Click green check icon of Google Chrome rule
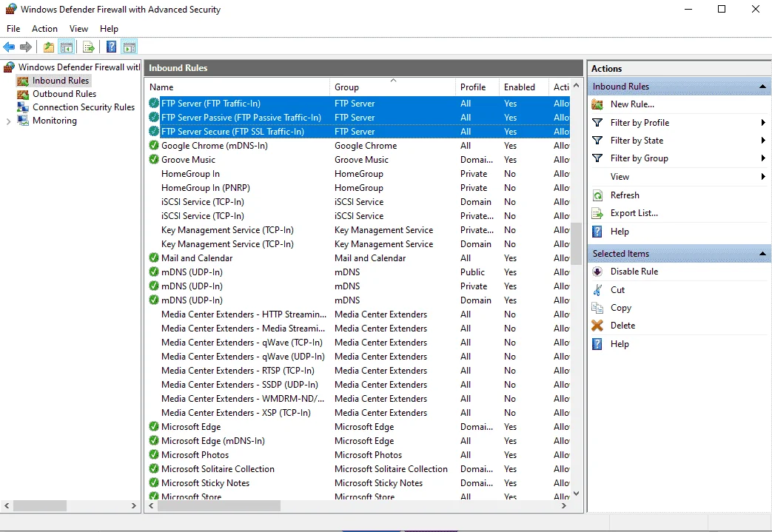This screenshot has height=532, width=772. pyautogui.click(x=154, y=145)
